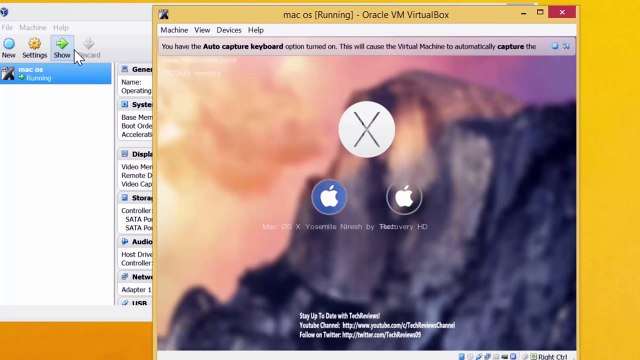Click the mac os VM list icon

click(x=8, y=73)
